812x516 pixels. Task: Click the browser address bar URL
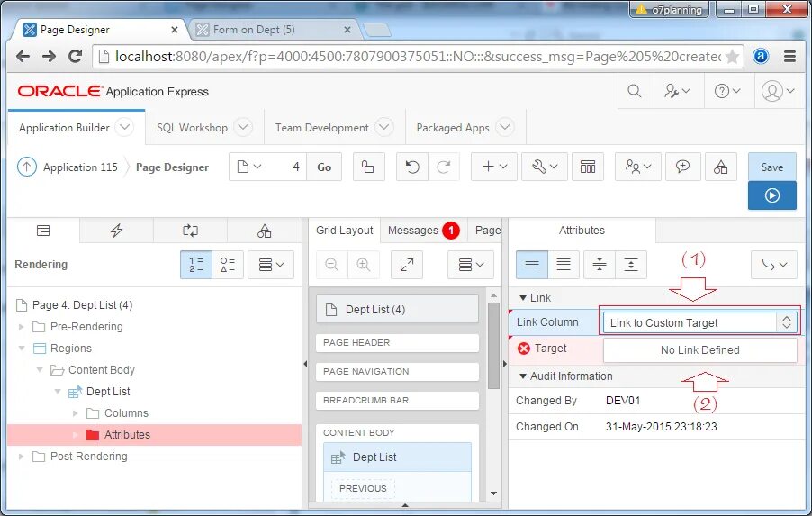418,56
